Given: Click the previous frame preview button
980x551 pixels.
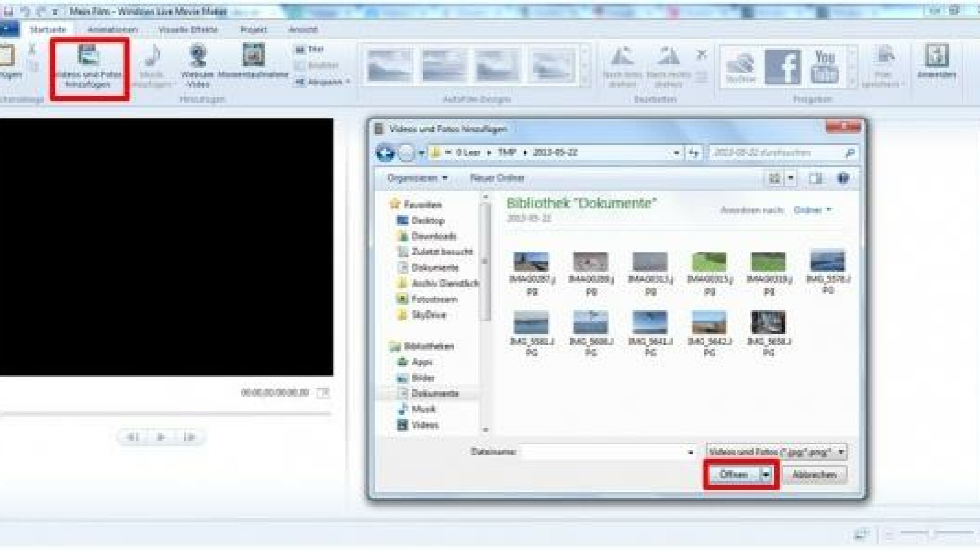Looking at the screenshot, I should tap(132, 437).
